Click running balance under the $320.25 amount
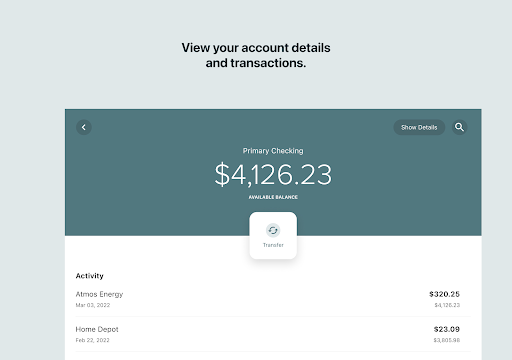The height and width of the screenshot is (360, 512). (x=447, y=305)
